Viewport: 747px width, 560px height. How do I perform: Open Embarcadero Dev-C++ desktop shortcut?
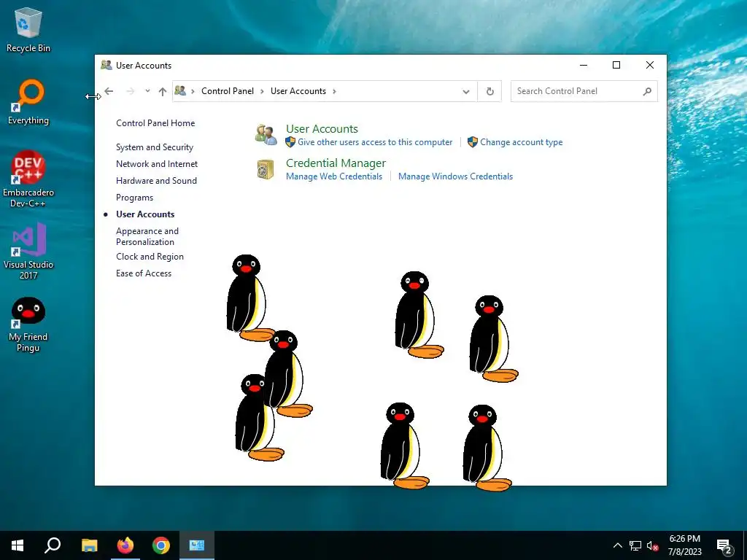[28, 179]
